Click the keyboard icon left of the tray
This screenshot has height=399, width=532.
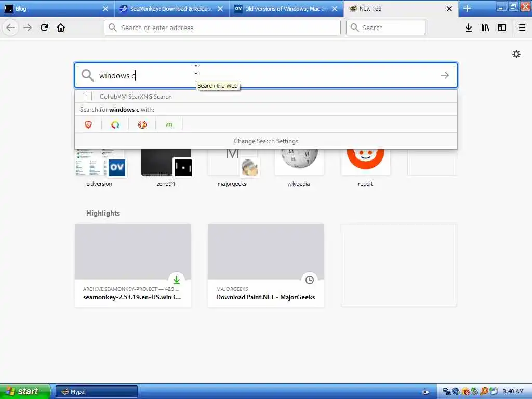[x=426, y=392]
